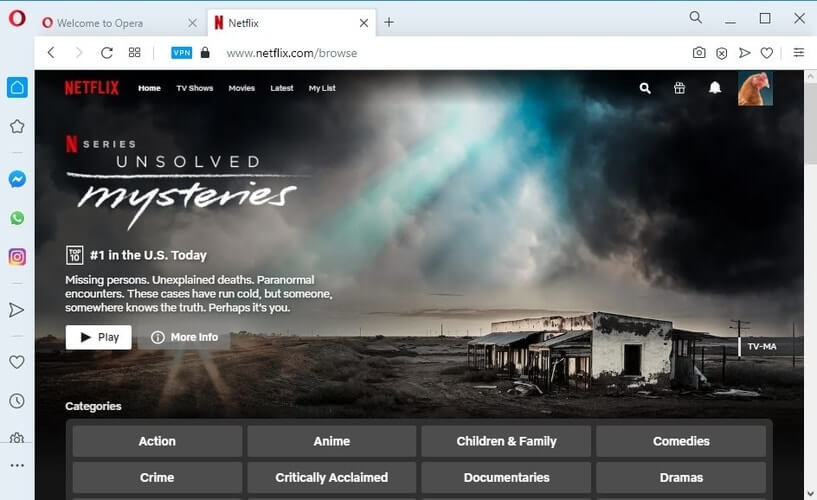Go to Netflix Home menu
817x500 pixels.
(149, 88)
